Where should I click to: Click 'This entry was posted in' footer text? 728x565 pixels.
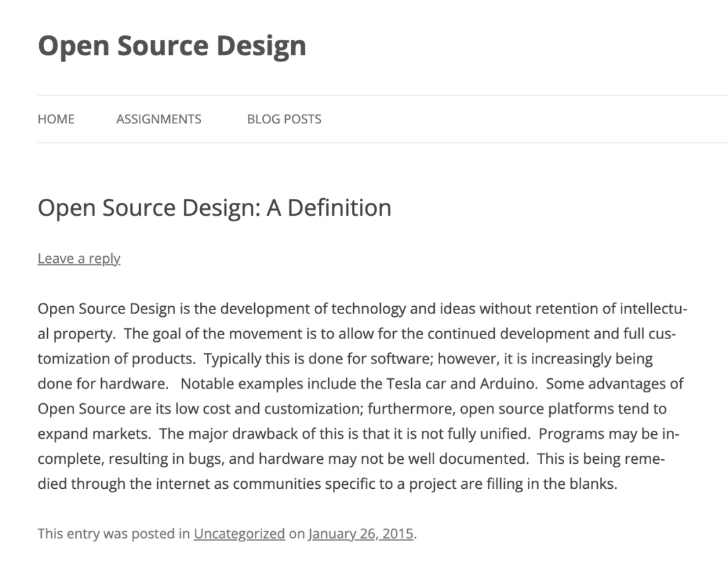pyautogui.click(x=113, y=533)
